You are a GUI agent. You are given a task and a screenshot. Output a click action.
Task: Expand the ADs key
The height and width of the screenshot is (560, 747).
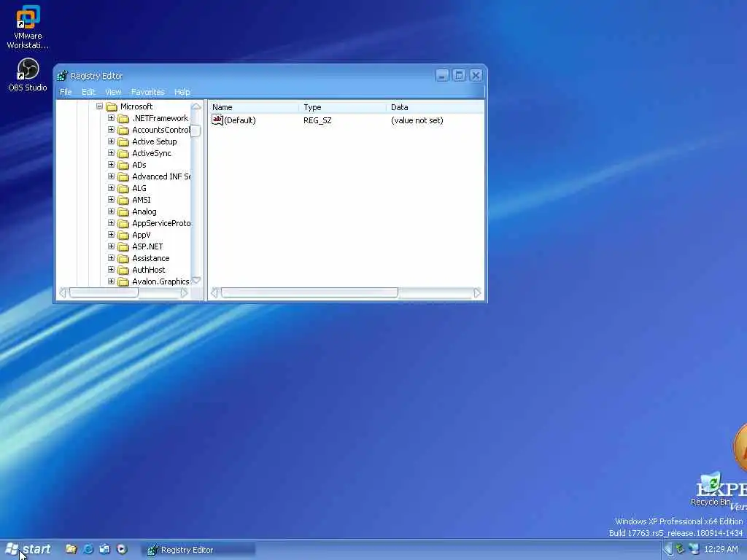111,164
